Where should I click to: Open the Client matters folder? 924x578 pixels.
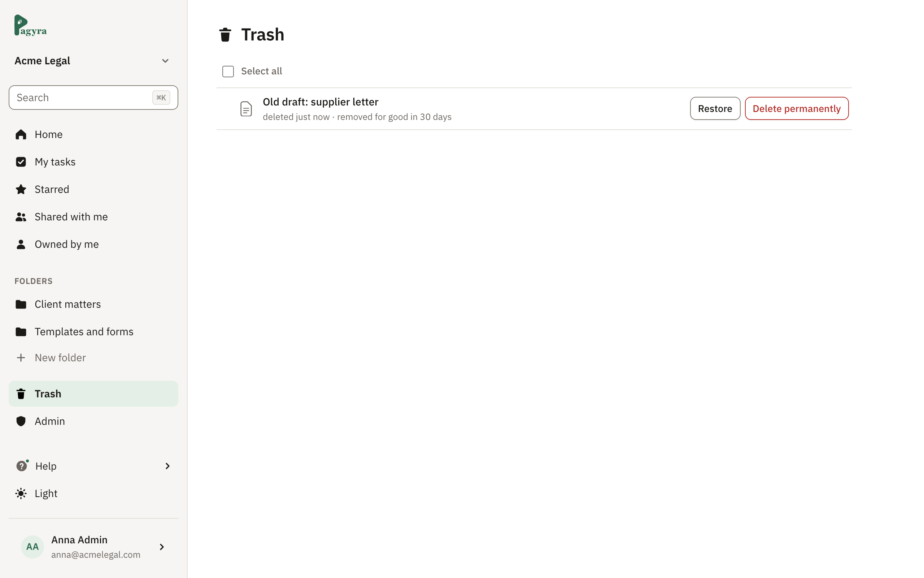[93, 304]
